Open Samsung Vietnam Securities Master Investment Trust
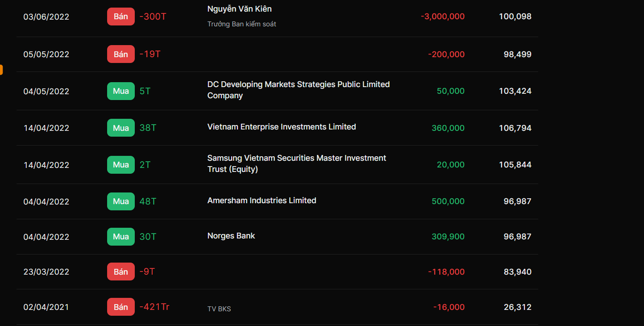Screen dimensions: 644x326 tap(296, 163)
